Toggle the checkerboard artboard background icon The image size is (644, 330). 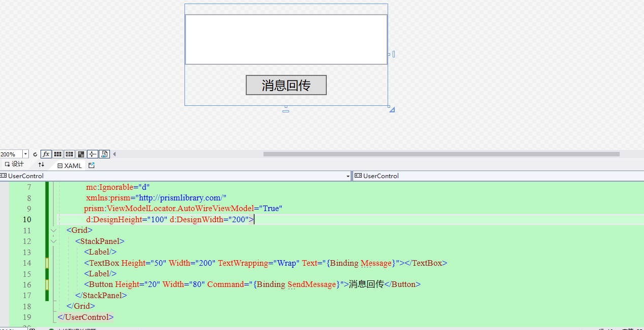[81, 154]
